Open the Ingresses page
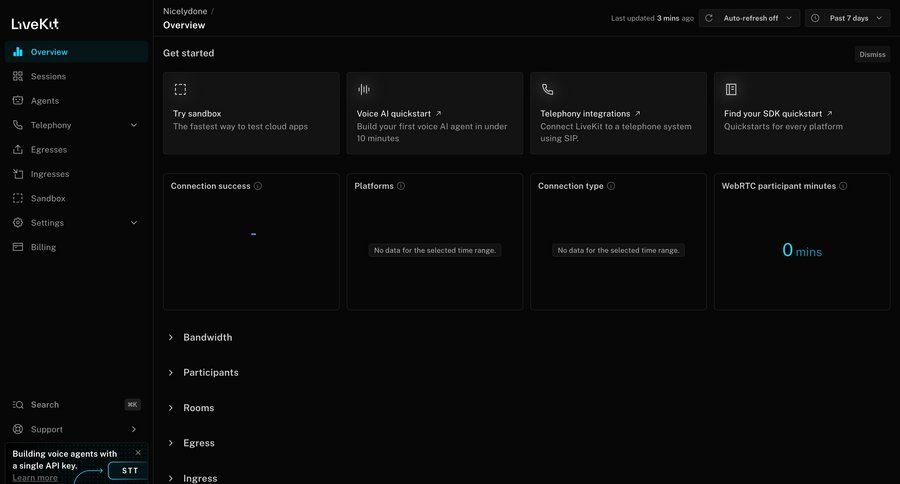The width and height of the screenshot is (900, 484). pyautogui.click(x=76, y=173)
